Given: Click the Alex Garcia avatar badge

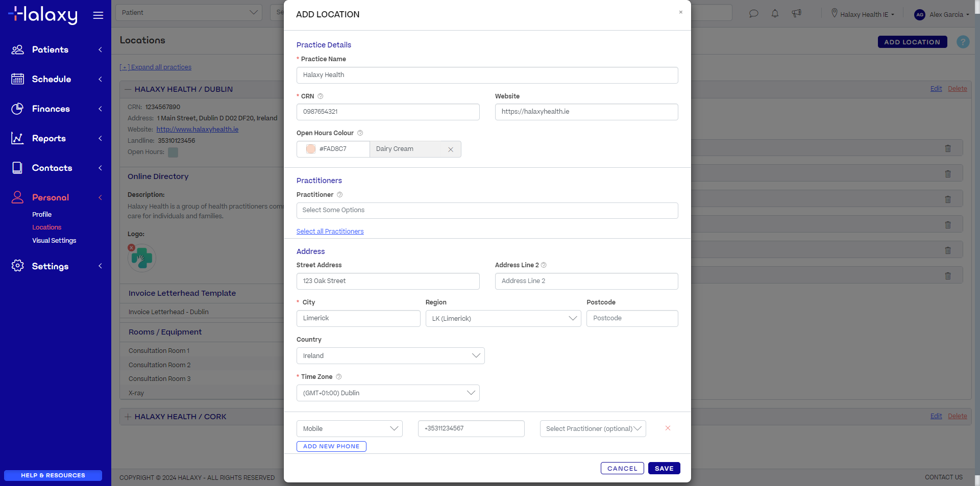Looking at the screenshot, I should 920,15.
